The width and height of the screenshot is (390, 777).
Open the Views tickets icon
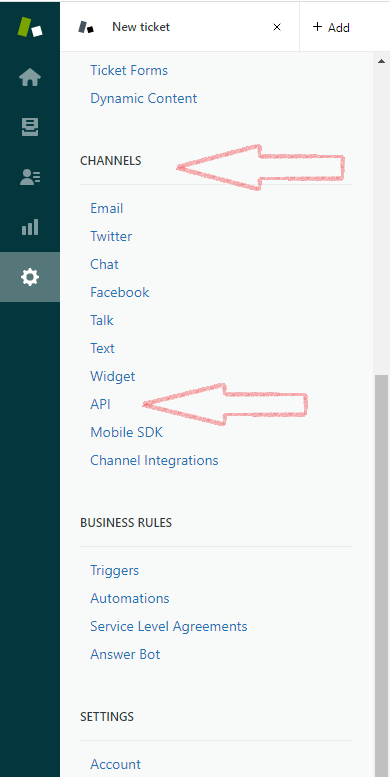pyautogui.click(x=30, y=127)
